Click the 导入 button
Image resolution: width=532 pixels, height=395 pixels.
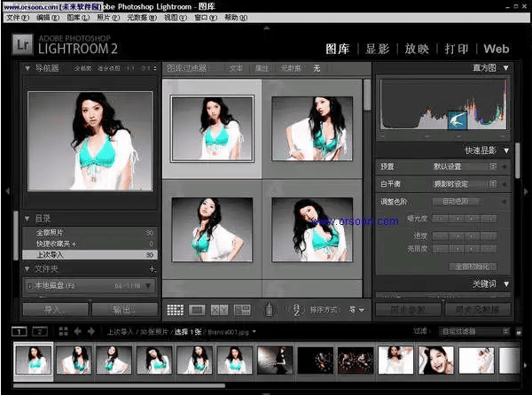(x=55, y=310)
